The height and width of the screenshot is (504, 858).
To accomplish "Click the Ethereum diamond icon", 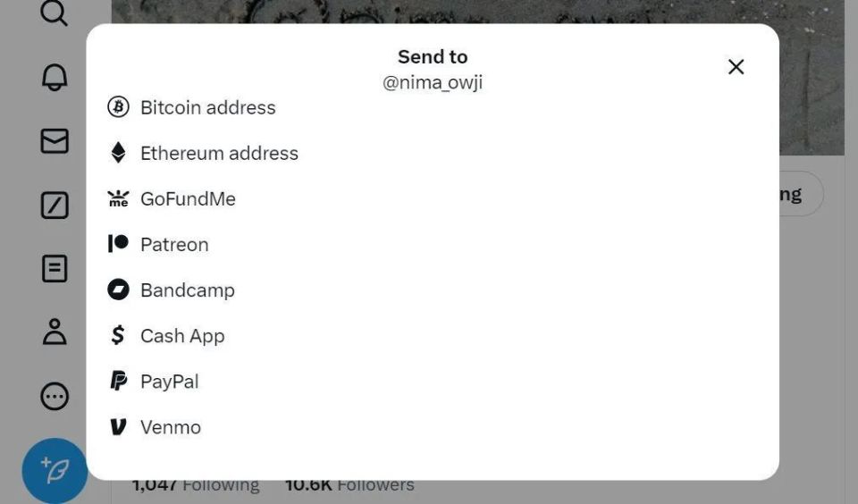I will pos(118,153).
